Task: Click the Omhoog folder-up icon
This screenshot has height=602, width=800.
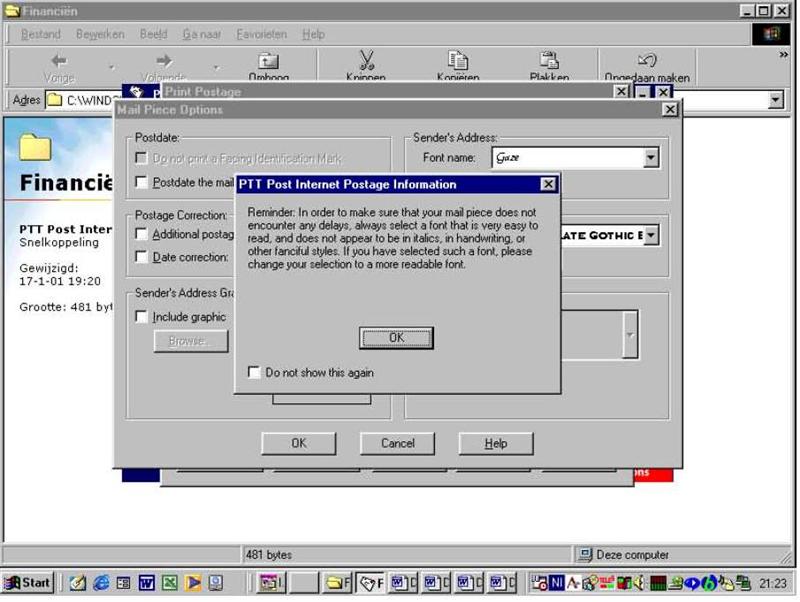Action: point(268,61)
